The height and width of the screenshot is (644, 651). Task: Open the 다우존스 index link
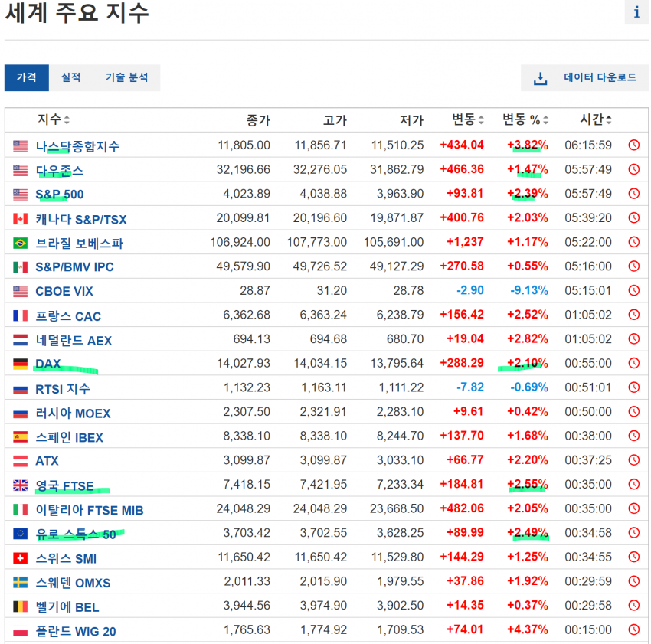coord(60,170)
